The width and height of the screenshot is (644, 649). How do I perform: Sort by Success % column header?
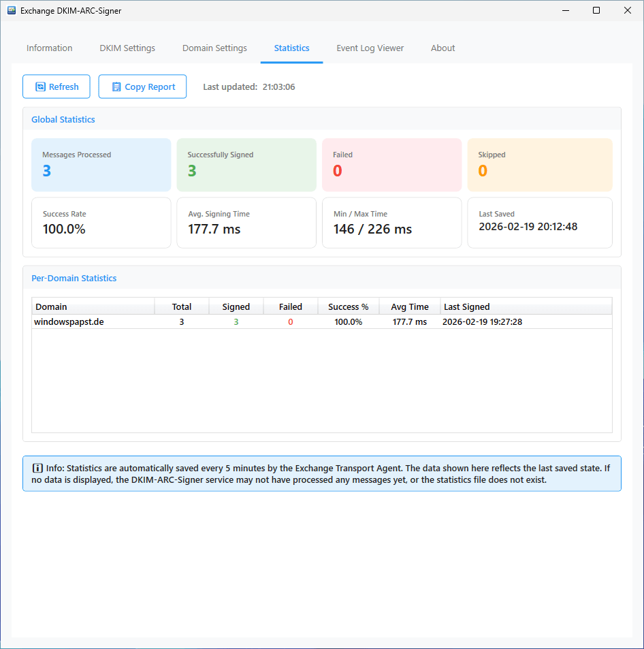pos(348,306)
